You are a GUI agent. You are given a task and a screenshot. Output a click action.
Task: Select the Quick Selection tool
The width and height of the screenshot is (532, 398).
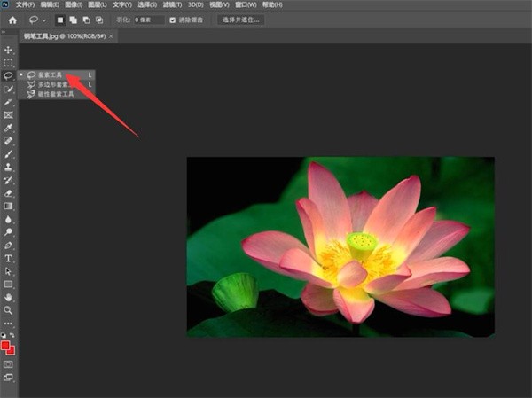pyautogui.click(x=8, y=89)
